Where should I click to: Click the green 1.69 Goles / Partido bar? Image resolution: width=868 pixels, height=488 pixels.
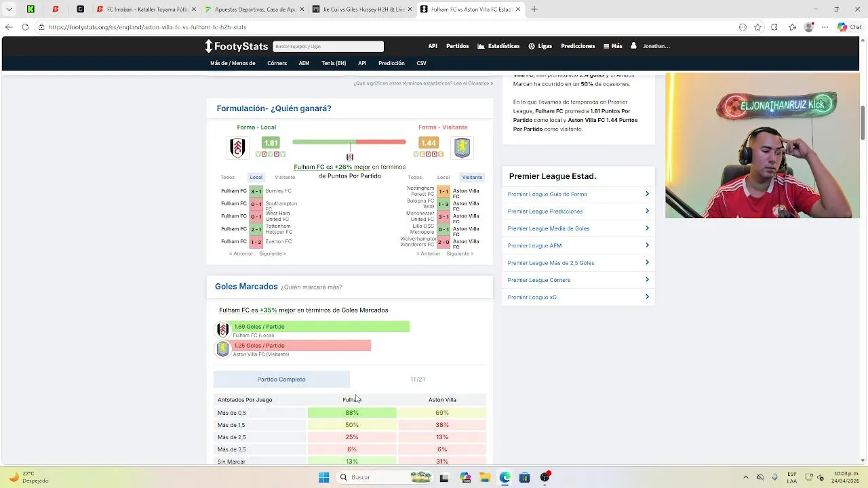click(x=320, y=327)
